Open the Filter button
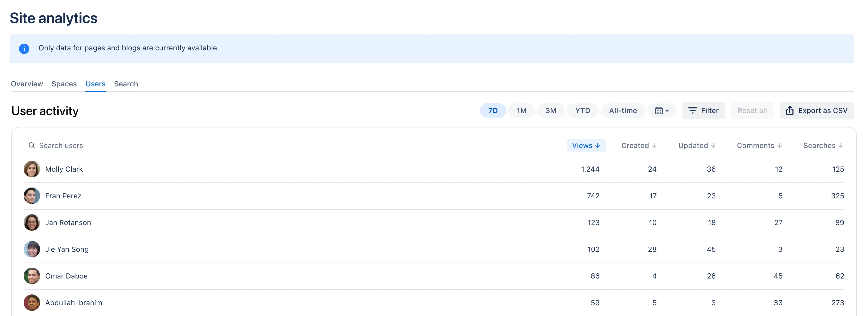This screenshot has height=316, width=868. pyautogui.click(x=704, y=110)
